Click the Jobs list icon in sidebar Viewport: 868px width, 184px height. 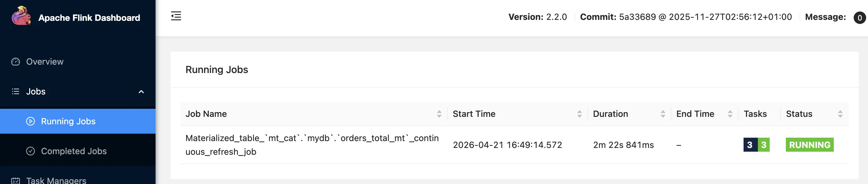(x=15, y=91)
